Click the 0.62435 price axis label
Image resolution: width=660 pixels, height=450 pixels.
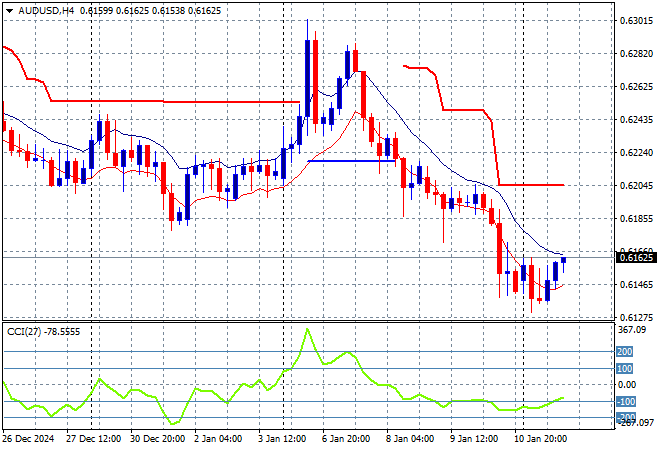pyautogui.click(x=636, y=120)
